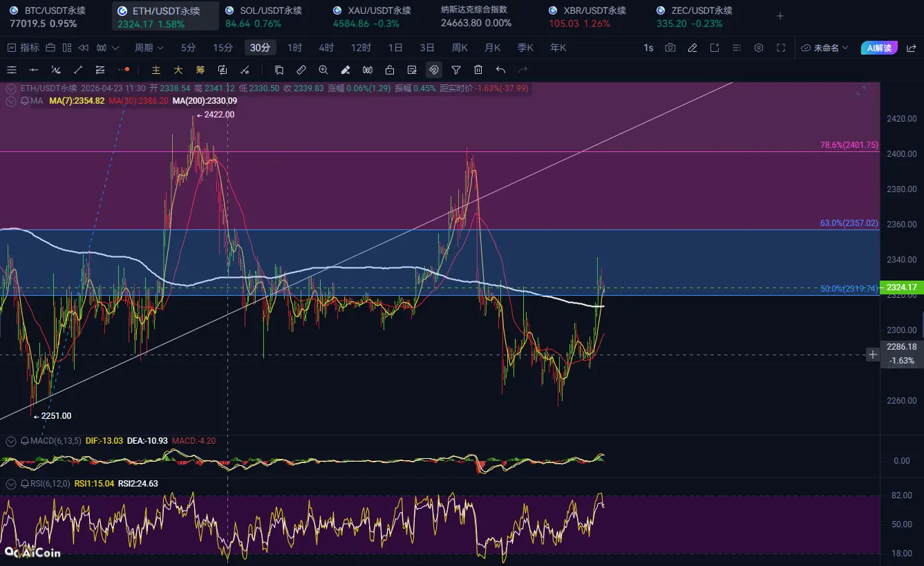Viewport: 924px width, 566px height.
Task: Open the drawing tools list icon
Action: [12, 70]
